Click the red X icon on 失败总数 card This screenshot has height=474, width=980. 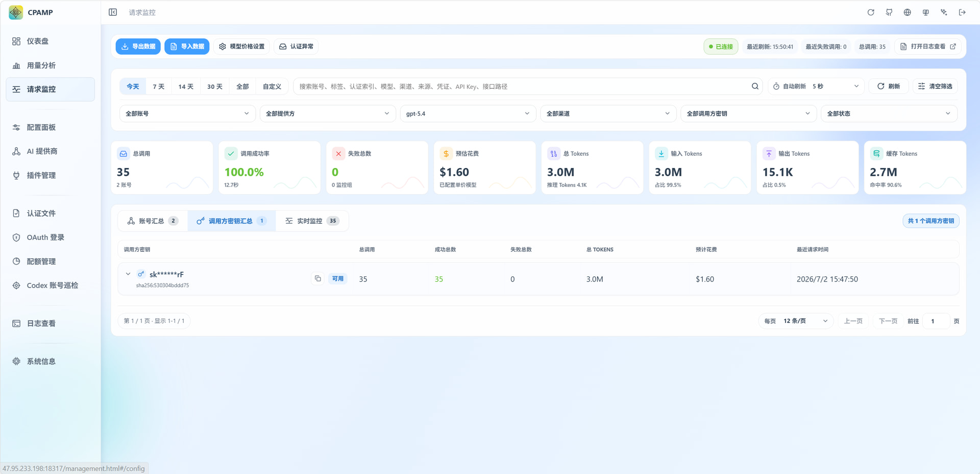tap(338, 153)
